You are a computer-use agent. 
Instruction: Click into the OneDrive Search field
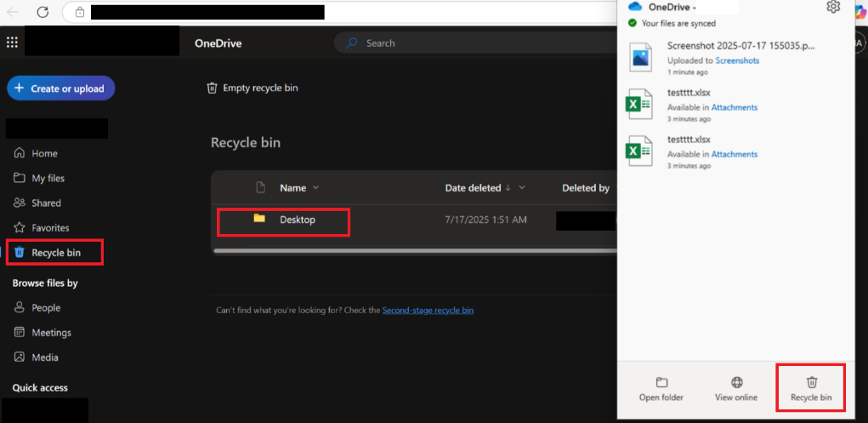click(476, 43)
